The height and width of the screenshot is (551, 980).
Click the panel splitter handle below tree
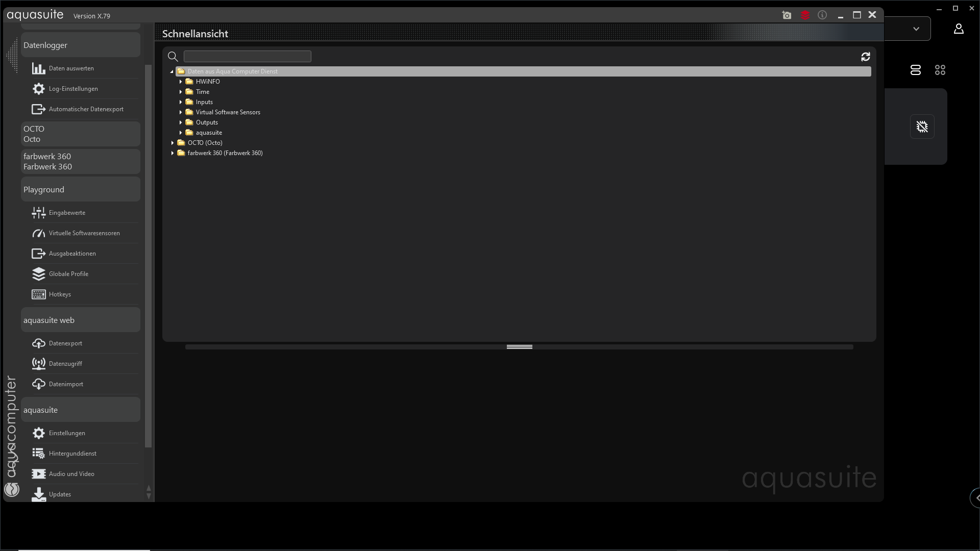pyautogui.click(x=520, y=347)
